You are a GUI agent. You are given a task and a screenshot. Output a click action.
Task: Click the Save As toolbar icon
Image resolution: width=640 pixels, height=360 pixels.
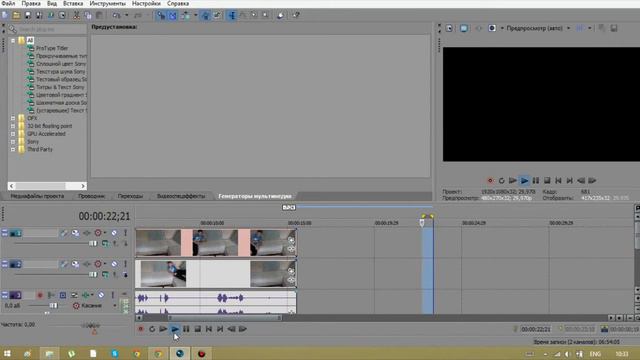coord(39,16)
